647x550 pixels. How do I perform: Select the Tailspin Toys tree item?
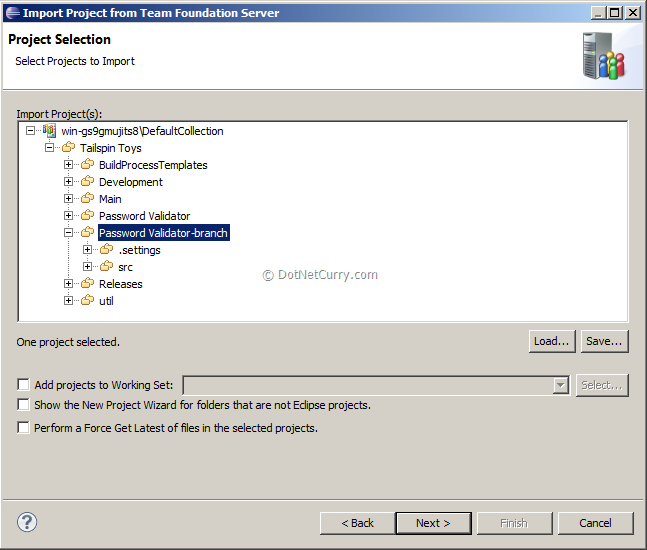(111, 148)
